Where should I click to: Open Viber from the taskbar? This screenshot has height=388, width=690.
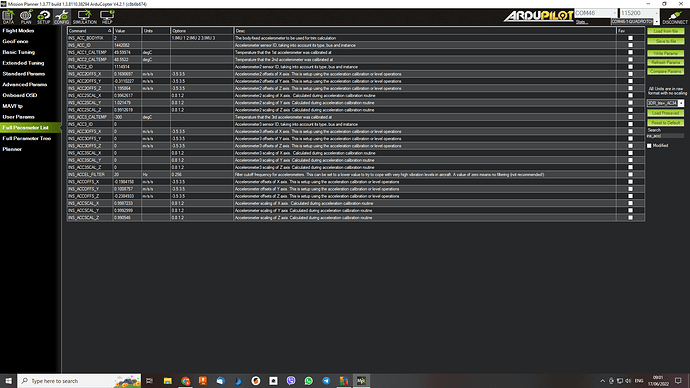tap(291, 381)
